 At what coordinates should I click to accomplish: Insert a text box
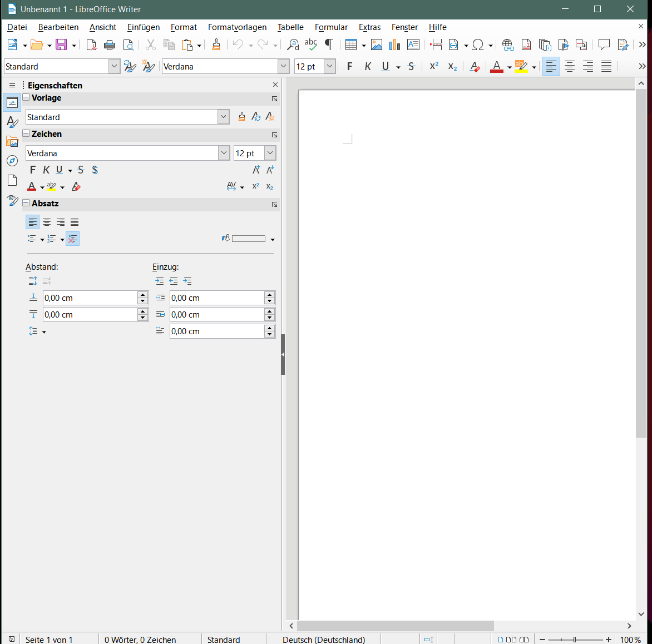coord(413,44)
